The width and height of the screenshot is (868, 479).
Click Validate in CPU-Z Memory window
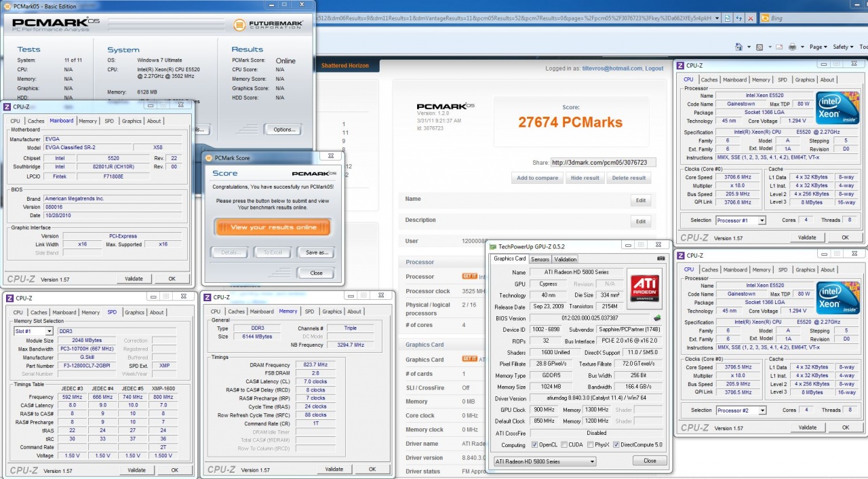point(334,469)
